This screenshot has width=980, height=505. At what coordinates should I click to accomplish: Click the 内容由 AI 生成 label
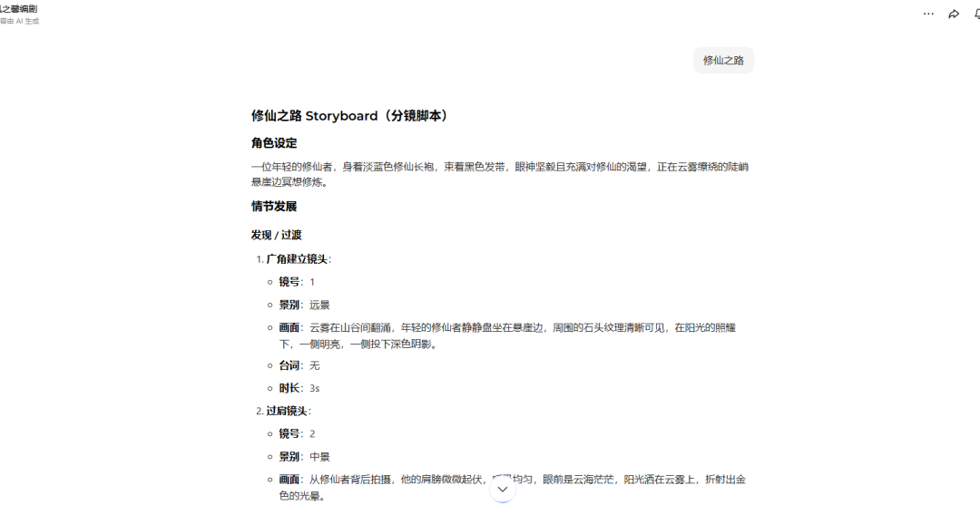19,21
